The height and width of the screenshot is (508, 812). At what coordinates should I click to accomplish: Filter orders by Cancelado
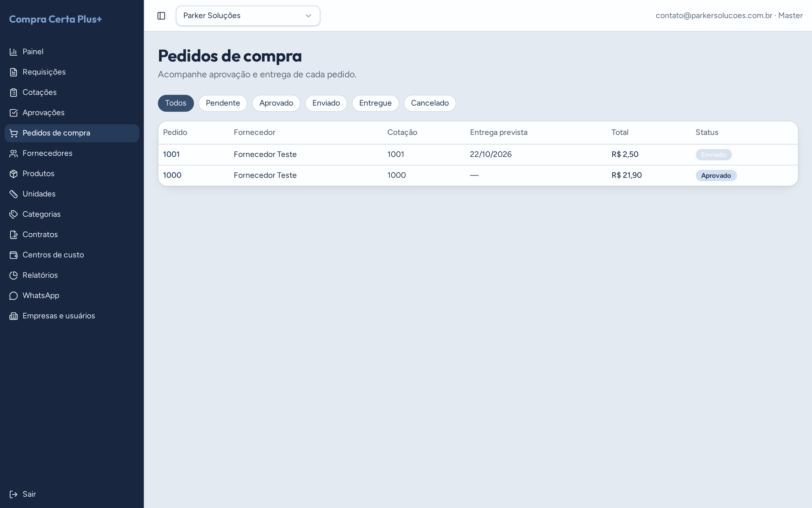430,103
